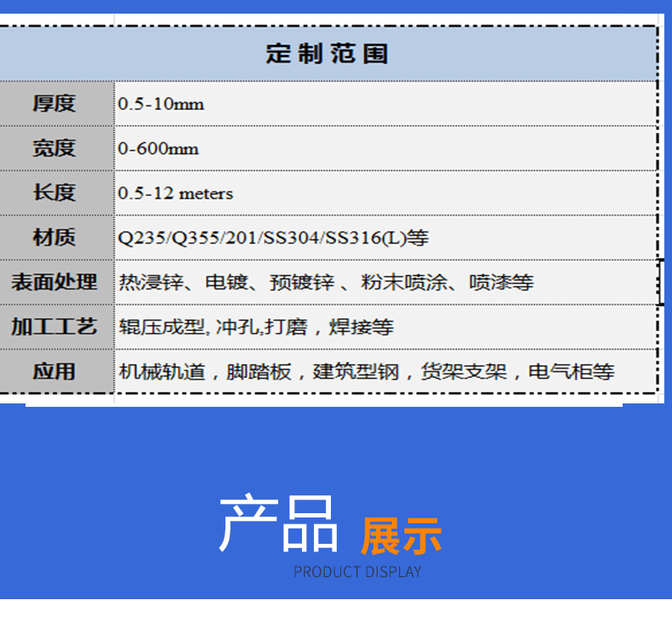Click the 0-600mm width value

tap(158, 149)
